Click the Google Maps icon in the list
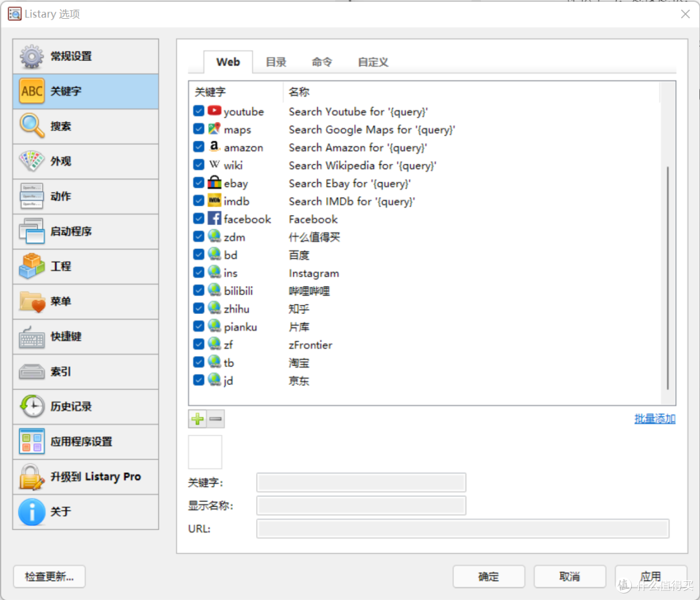 215,128
